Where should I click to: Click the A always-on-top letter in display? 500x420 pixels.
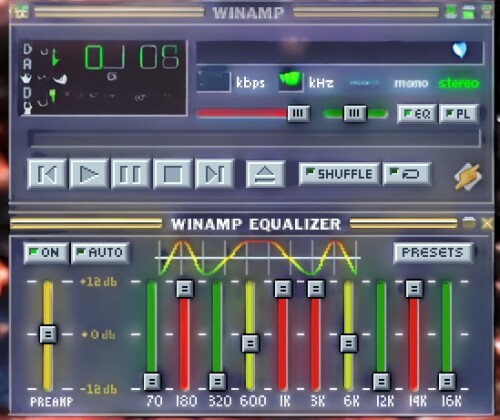(x=28, y=64)
